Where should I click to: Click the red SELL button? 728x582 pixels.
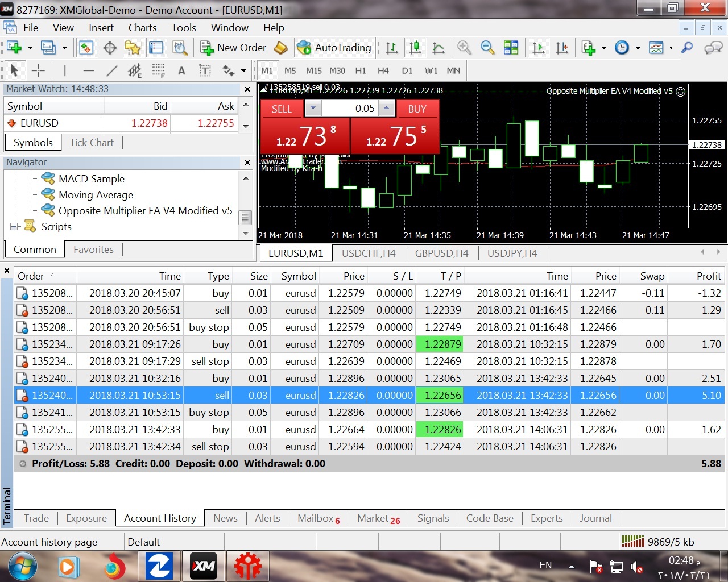click(x=282, y=109)
